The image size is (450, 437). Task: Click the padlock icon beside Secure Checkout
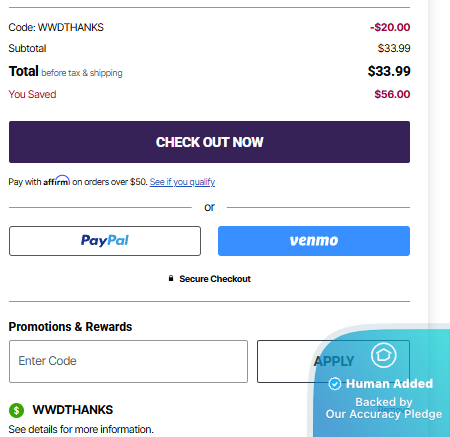pyautogui.click(x=171, y=278)
